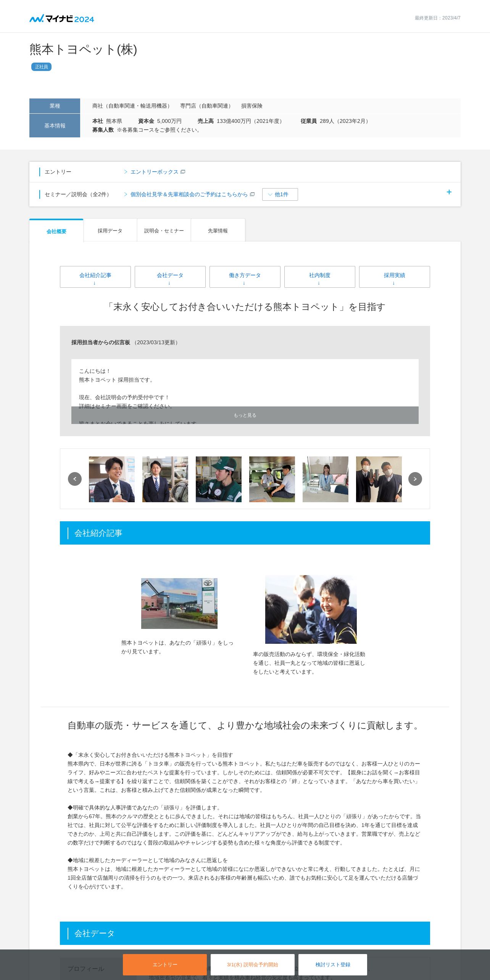Image resolution: width=490 pixels, height=980 pixels.
Task: Jump to 採用実績 section
Action: [x=395, y=277]
